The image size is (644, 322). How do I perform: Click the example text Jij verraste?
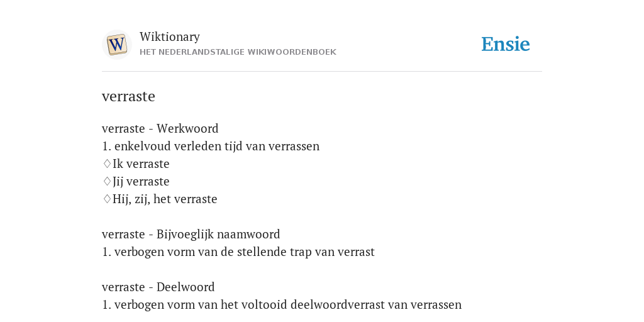141,182
